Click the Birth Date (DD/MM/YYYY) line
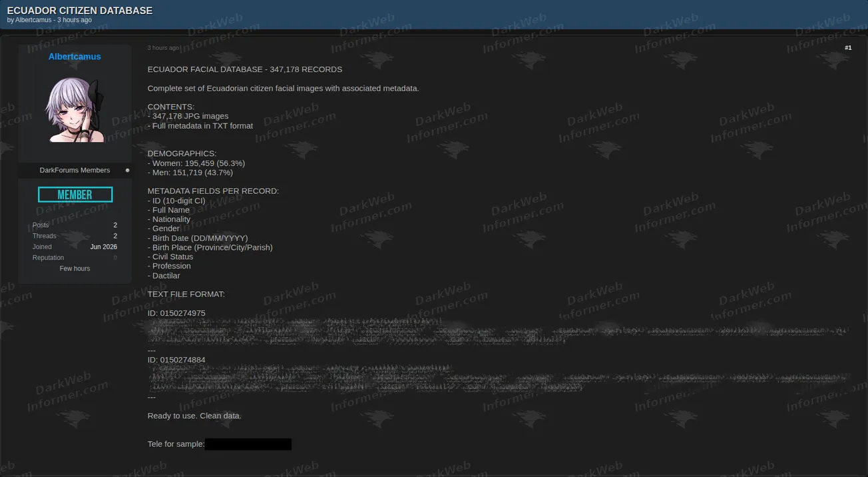The height and width of the screenshot is (477, 868). tap(198, 238)
